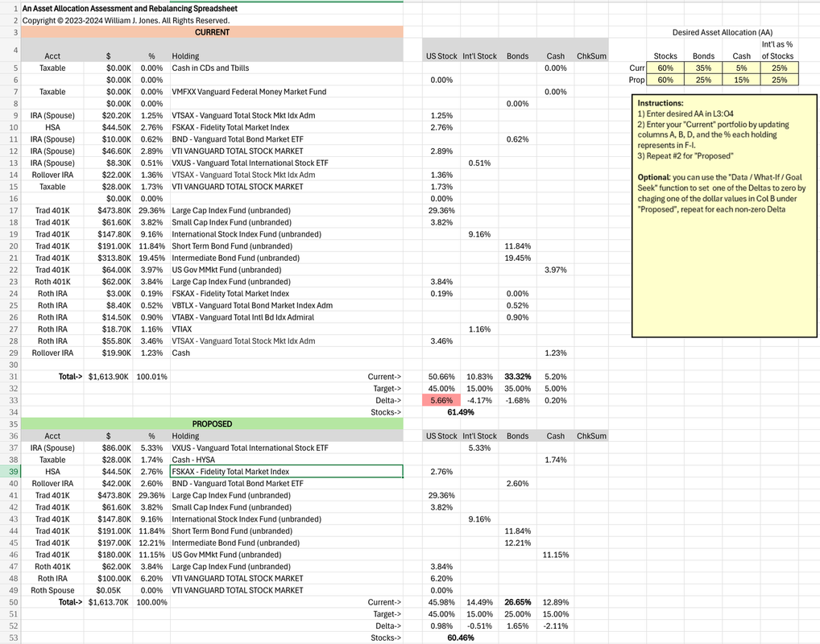This screenshot has width=820, height=644.
Task: Select the $473.80K cell in row 17
Action: point(108,210)
